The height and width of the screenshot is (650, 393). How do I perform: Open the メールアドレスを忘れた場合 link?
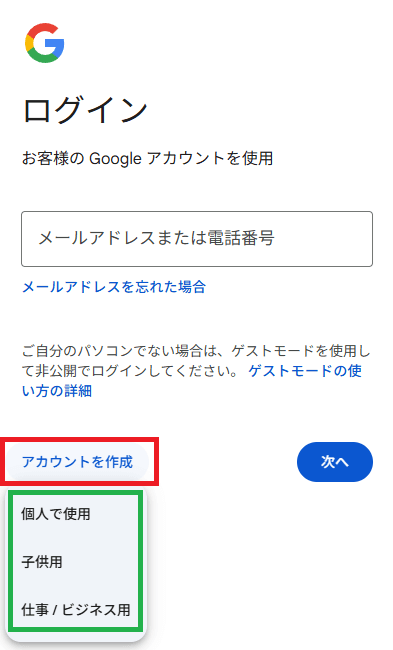click(x=114, y=287)
